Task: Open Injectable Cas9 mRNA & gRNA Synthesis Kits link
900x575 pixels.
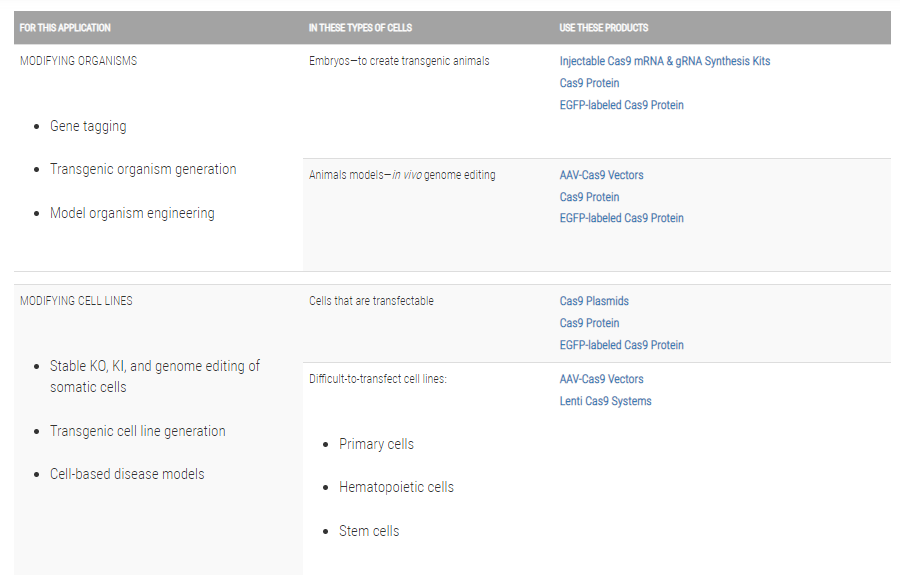Action: (664, 61)
